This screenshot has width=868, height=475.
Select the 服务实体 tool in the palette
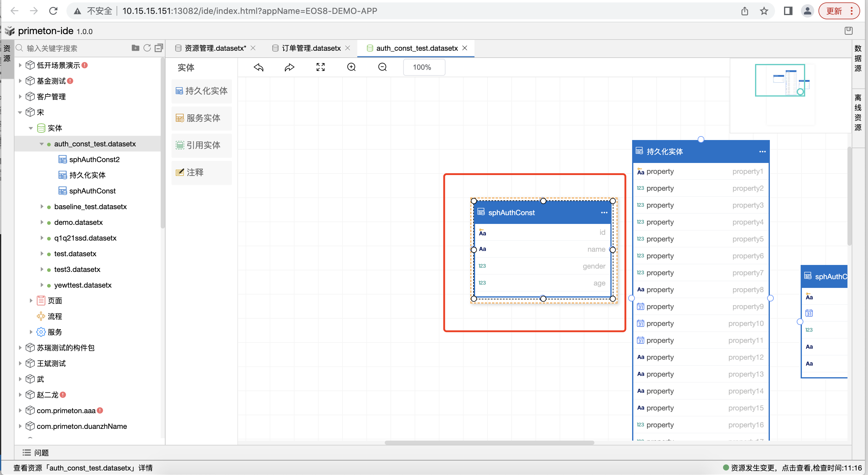tap(201, 118)
